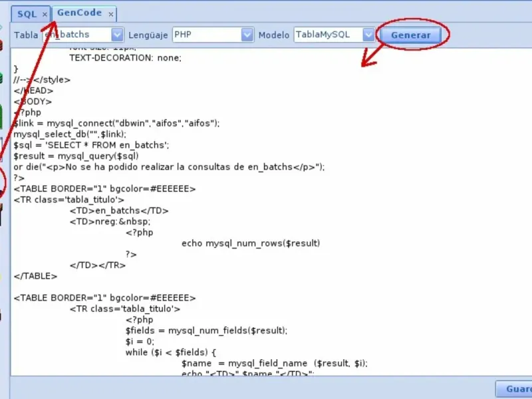Click the Generar button
This screenshot has height=399, width=532.
[x=410, y=35]
